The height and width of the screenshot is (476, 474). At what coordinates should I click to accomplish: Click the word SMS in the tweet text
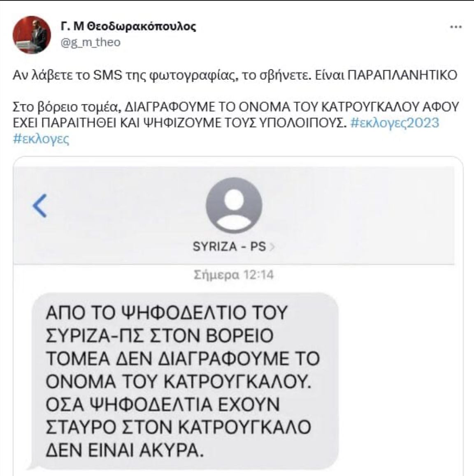point(107,75)
